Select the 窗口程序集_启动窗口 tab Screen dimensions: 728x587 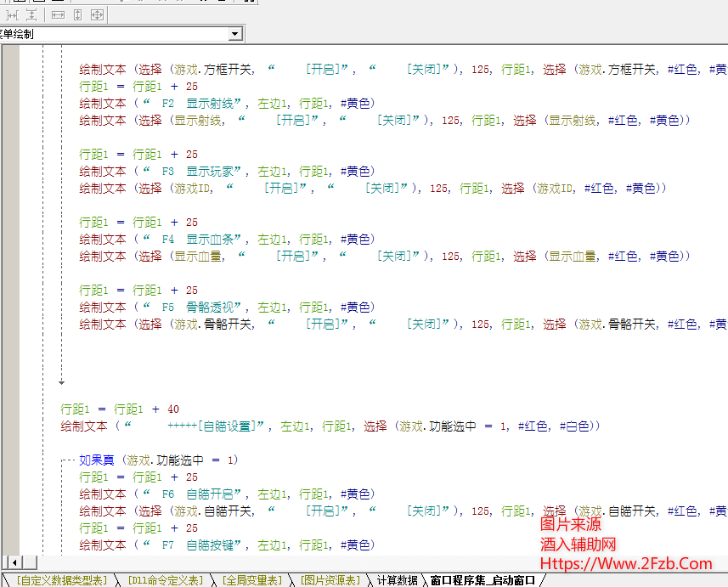pos(483,580)
